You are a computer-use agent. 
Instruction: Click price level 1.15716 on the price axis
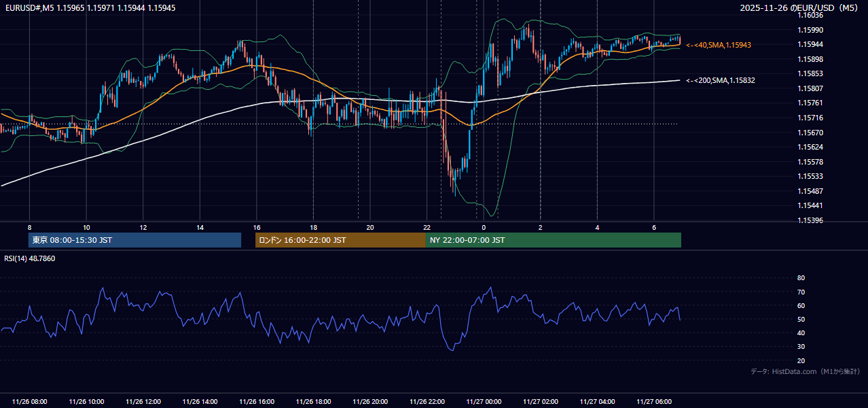pyautogui.click(x=810, y=118)
